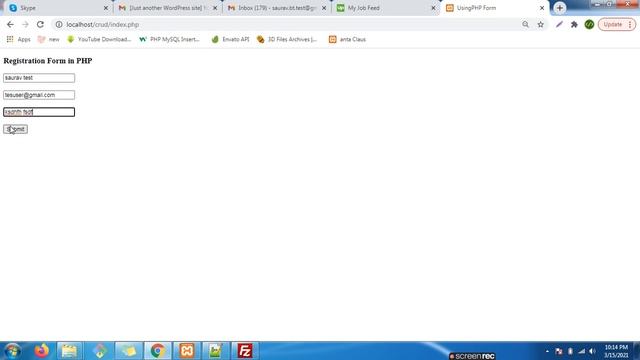This screenshot has height=360, width=640.
Task: Open the anta Claus bookmark
Action: pyautogui.click(x=347, y=39)
